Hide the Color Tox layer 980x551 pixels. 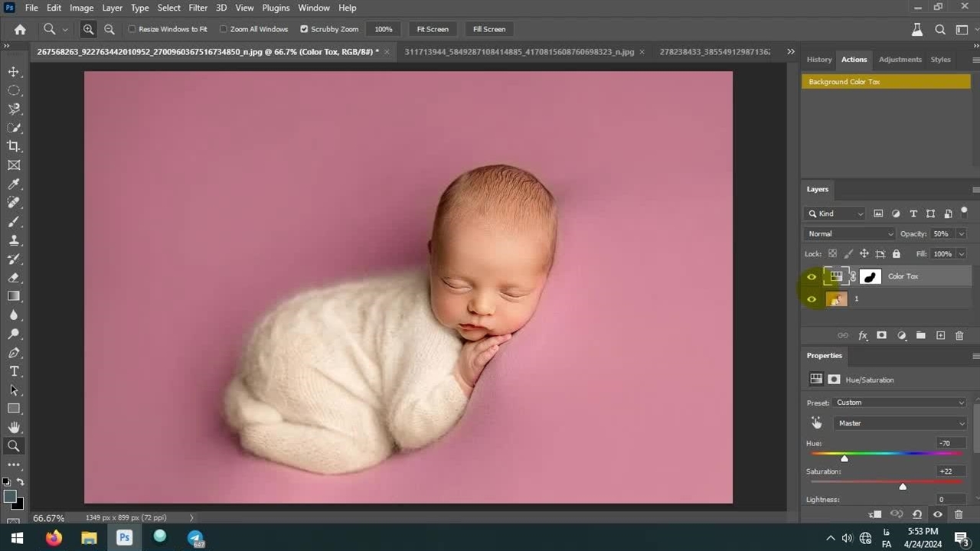(x=812, y=277)
